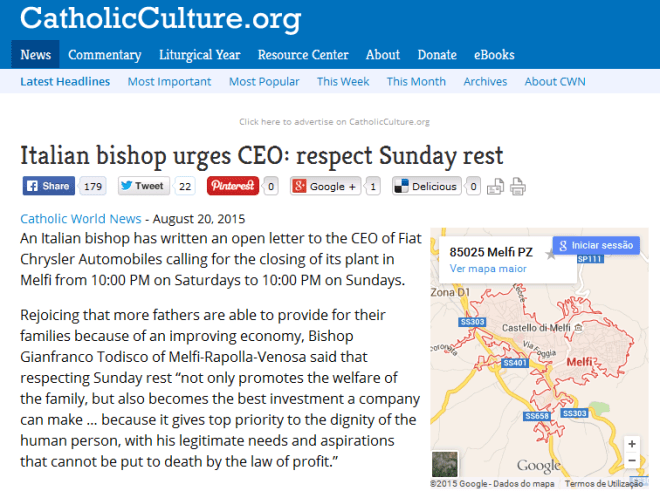660x491 pixels.
Task: Go to the Archives sub-tab
Action: (485, 81)
